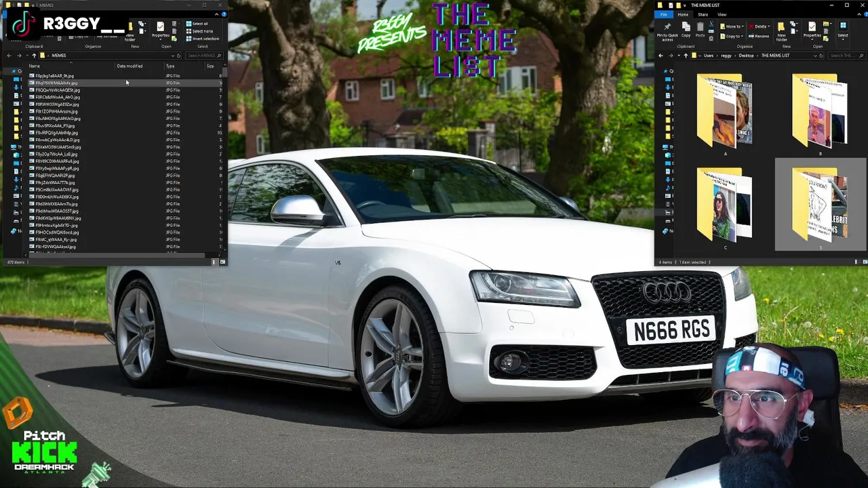Click Pin to Quick access in THE MEME LIST window
The width and height of the screenshot is (868, 488).
pos(667,30)
